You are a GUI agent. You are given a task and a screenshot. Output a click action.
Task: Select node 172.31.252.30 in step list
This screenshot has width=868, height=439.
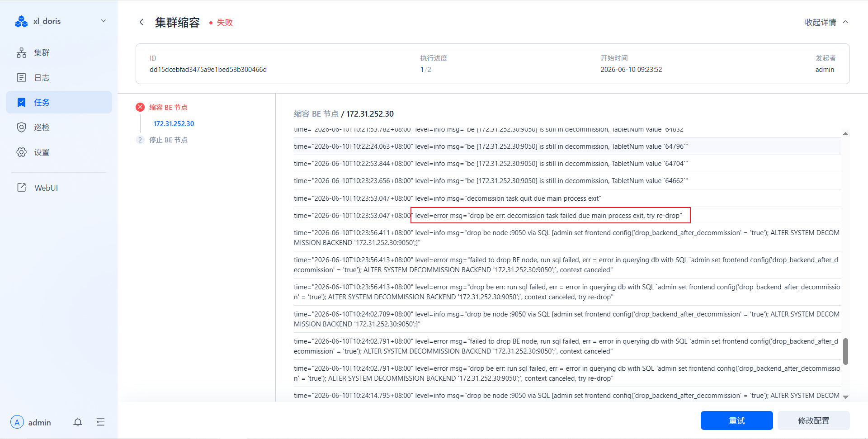(174, 123)
